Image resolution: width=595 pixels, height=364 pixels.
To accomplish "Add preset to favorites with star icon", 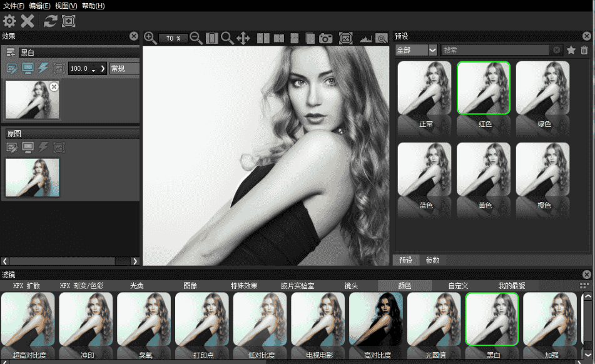I will coord(571,50).
